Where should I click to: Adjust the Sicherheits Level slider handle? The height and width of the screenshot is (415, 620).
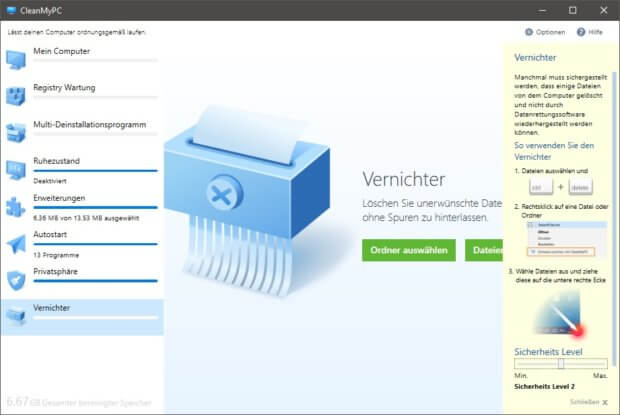tap(561, 364)
